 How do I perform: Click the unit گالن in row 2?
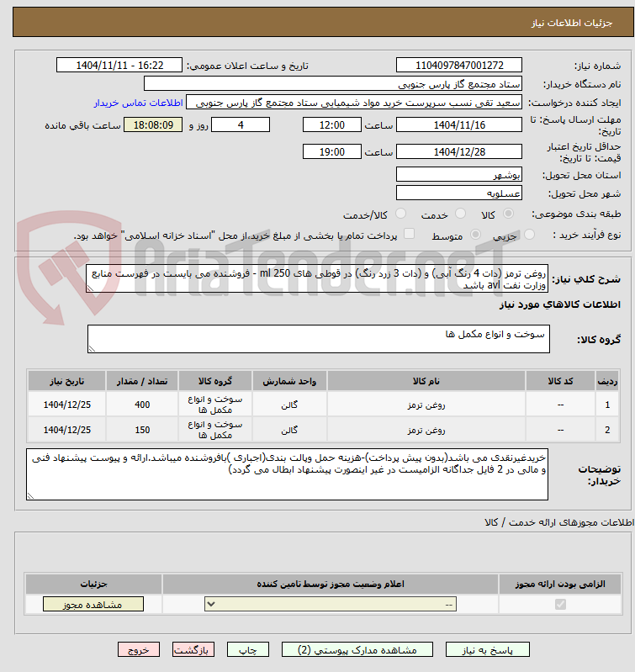[289, 430]
